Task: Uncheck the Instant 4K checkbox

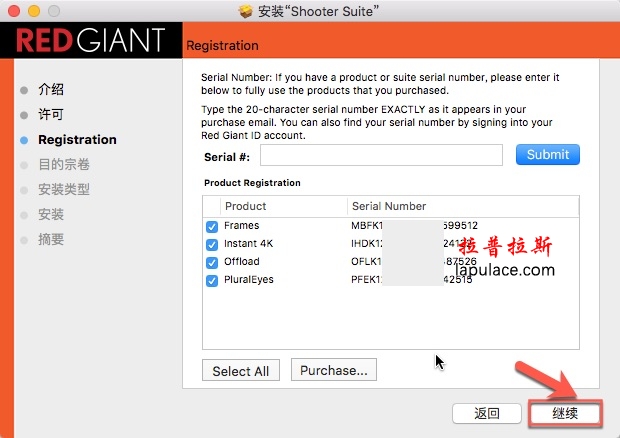Action: click(212, 245)
